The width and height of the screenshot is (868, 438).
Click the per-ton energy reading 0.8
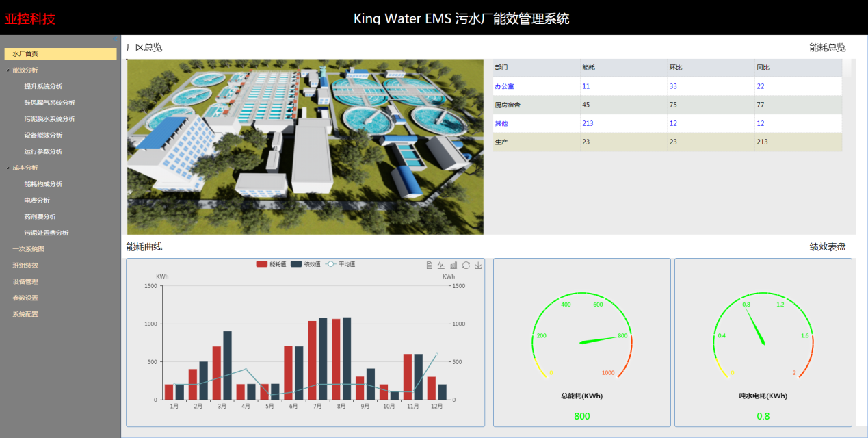763,416
